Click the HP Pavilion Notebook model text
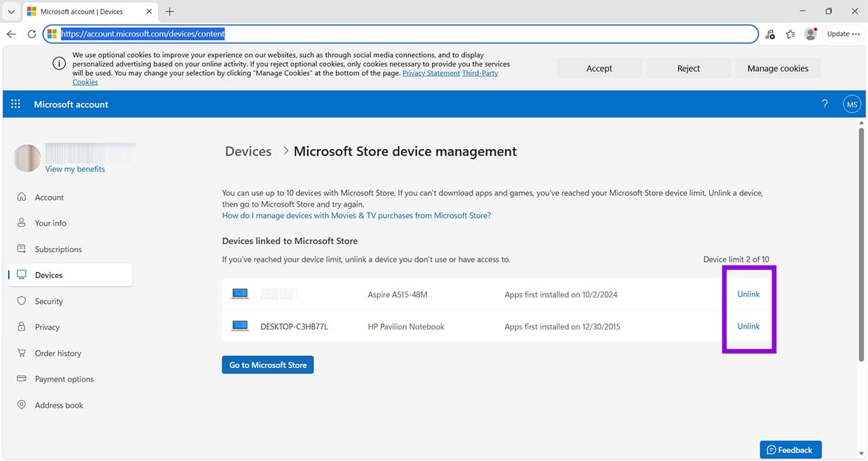 pos(406,327)
